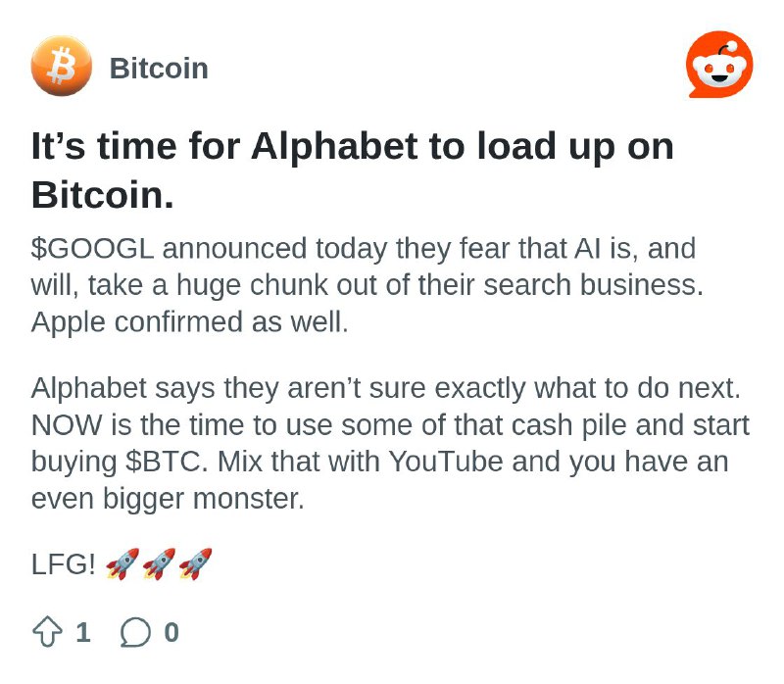Open the Reddit Snoo logo
Viewport: 784px width, 684px height.
coord(719,64)
